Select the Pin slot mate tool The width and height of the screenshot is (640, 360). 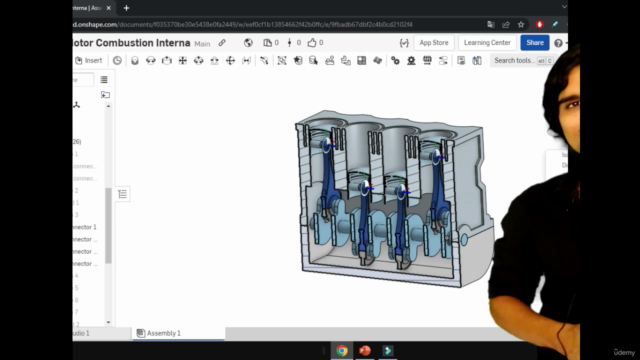click(x=214, y=60)
